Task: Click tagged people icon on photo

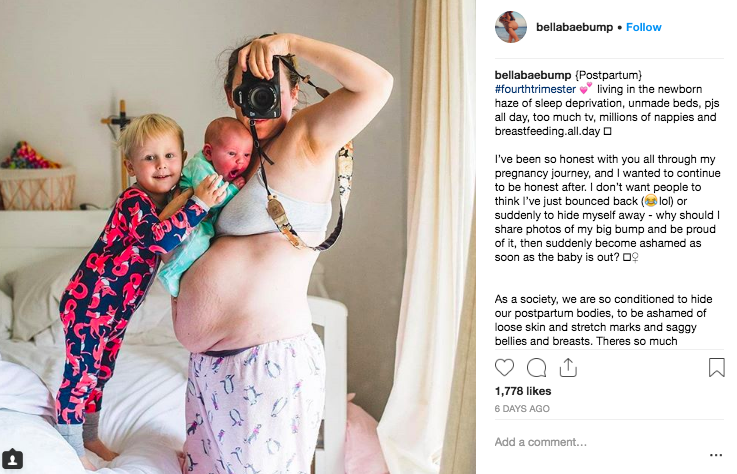Action: coord(12,458)
